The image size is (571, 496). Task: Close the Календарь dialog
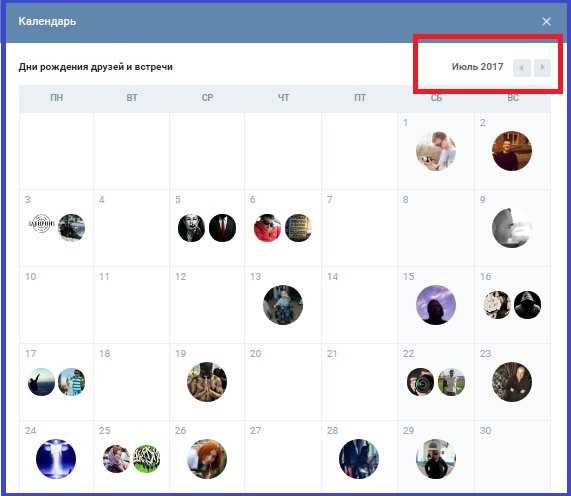(546, 21)
